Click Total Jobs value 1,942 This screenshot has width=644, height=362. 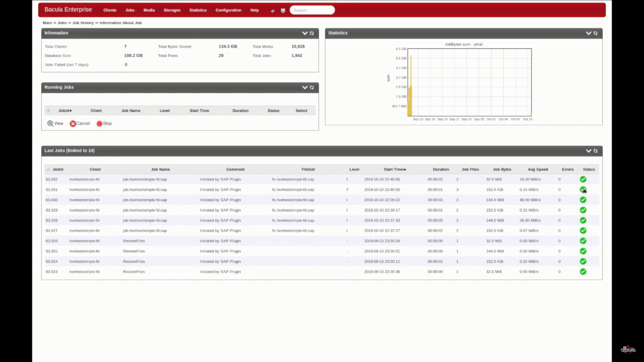tap(297, 56)
